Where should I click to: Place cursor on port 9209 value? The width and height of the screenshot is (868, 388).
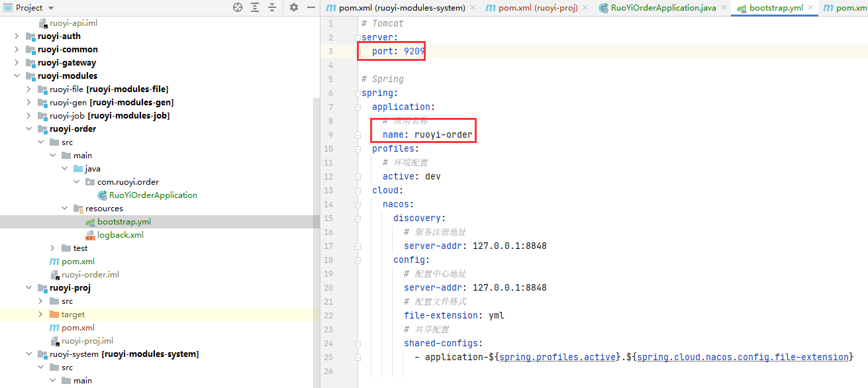click(x=414, y=51)
